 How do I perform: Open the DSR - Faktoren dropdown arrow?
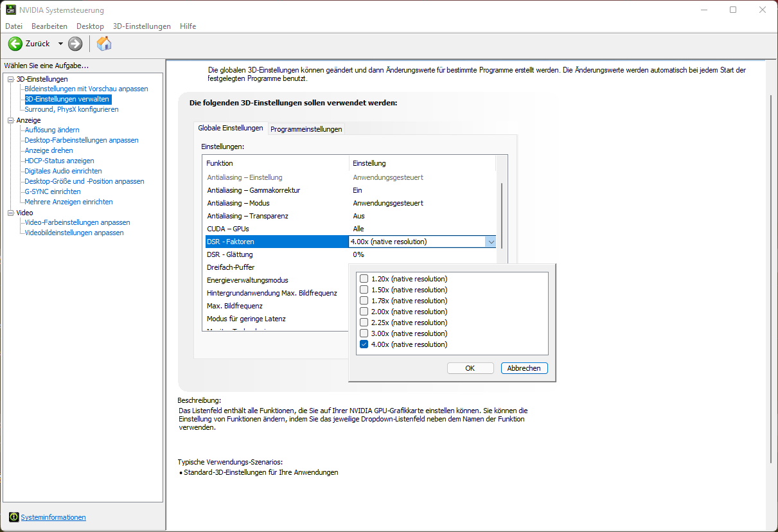click(x=491, y=242)
